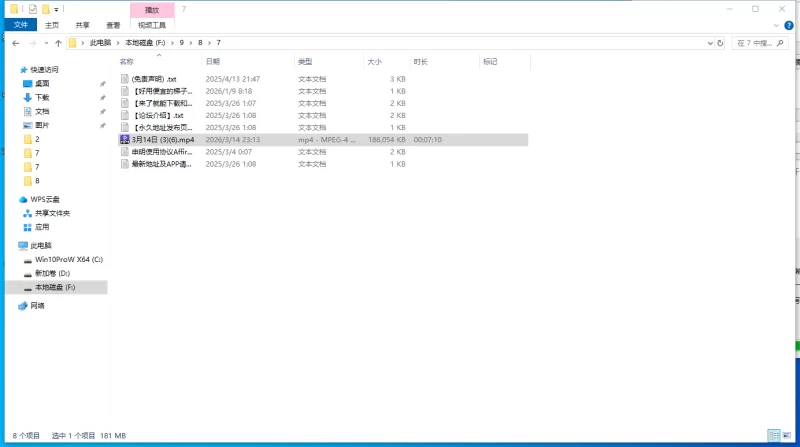
Task: Select 新加卷 (D:) drive in sidebar
Action: [x=53, y=274]
